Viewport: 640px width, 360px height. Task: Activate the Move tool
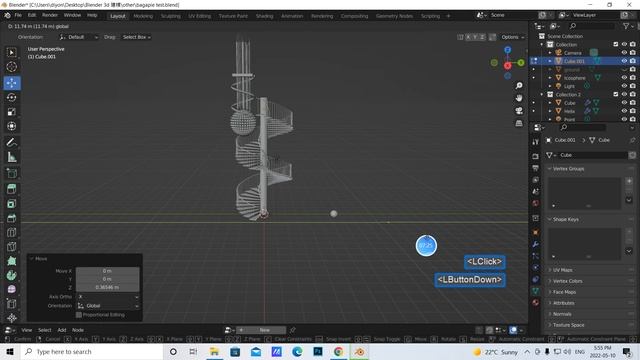(x=12, y=83)
